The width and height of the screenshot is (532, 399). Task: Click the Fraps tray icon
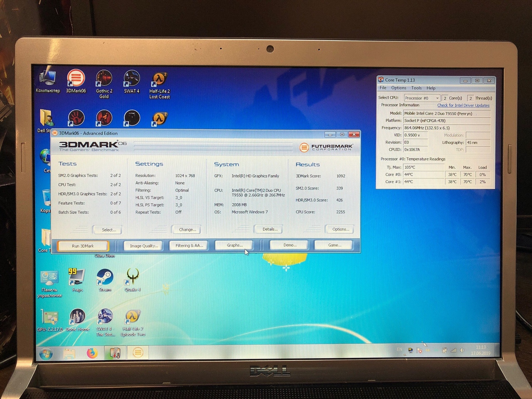point(410,351)
